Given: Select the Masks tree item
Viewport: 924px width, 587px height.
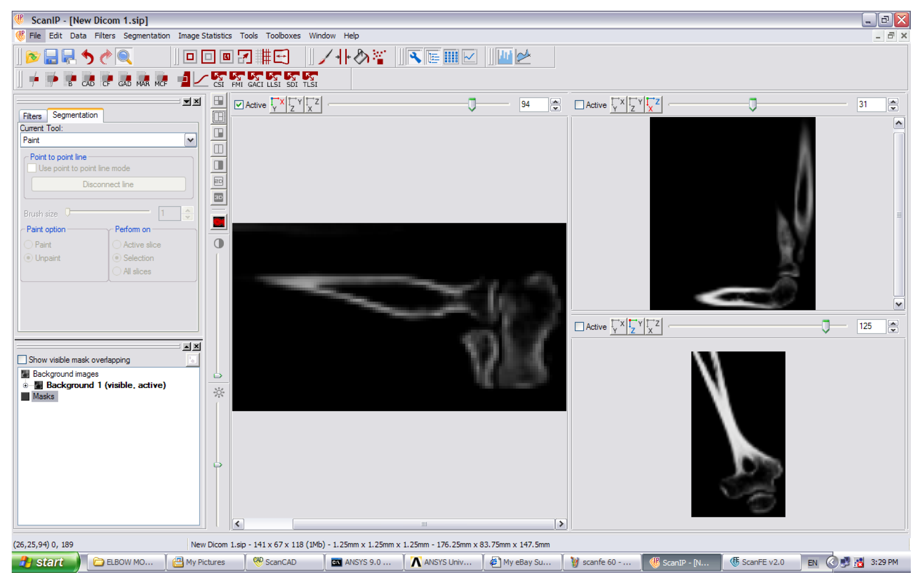Looking at the screenshot, I should [x=43, y=397].
